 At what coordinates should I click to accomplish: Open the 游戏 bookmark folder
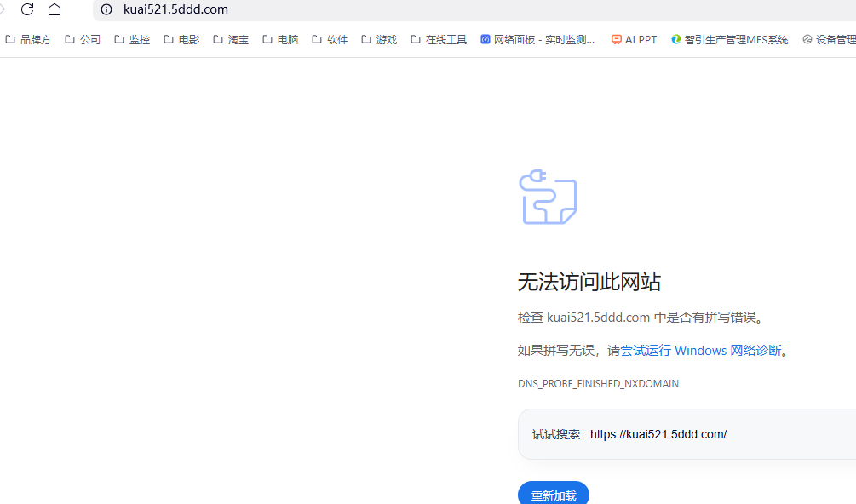[379, 40]
